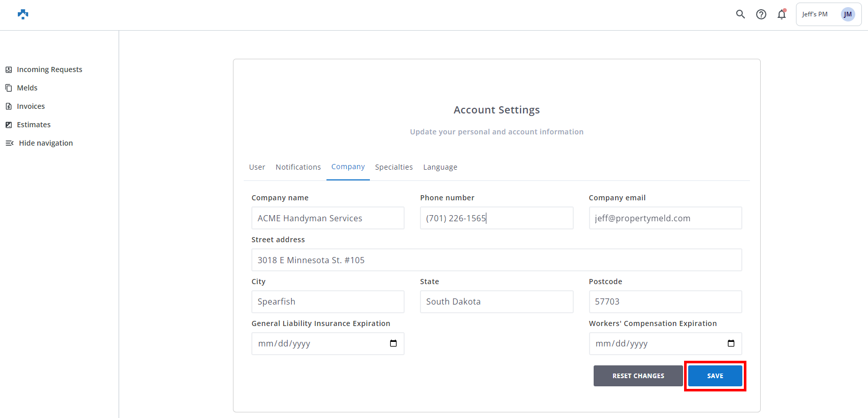This screenshot has width=868, height=418.
Task: Open General Liability Insurance calendar picker
Action: 393,343
